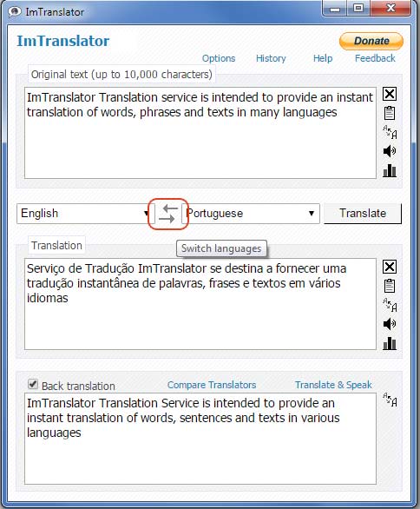
Task: Play the translation speaker audio
Action: point(390,324)
